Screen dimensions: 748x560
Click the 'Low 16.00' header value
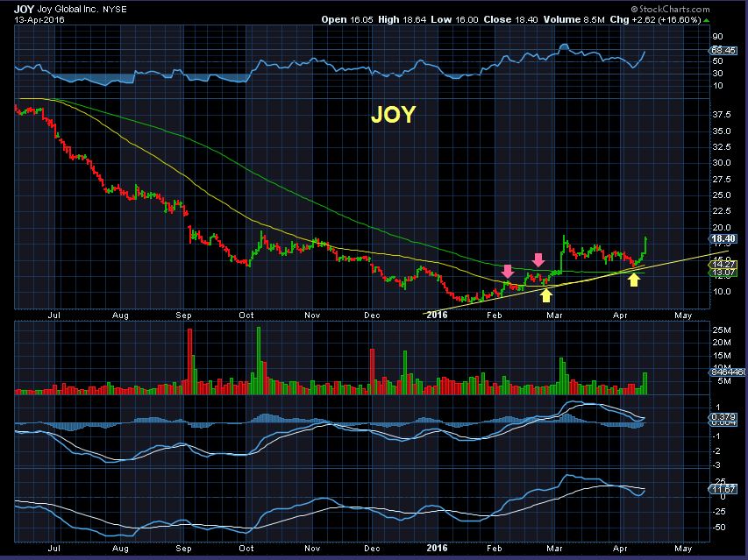point(454,19)
